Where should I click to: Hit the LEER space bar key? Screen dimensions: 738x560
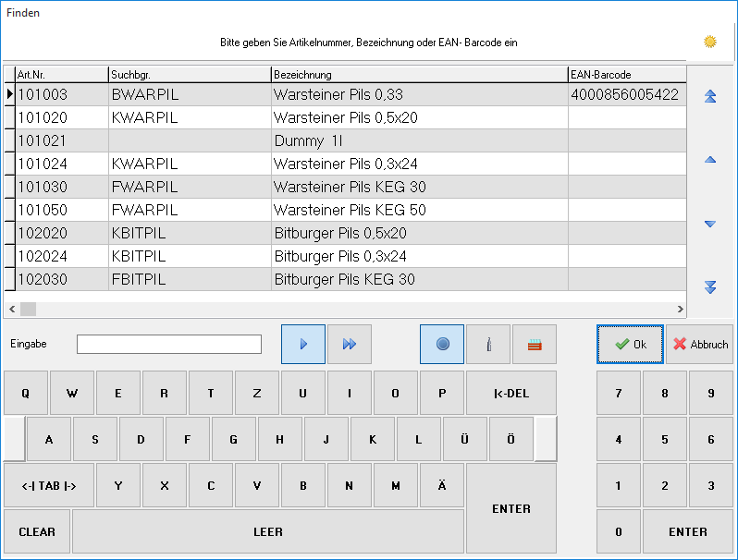268,531
